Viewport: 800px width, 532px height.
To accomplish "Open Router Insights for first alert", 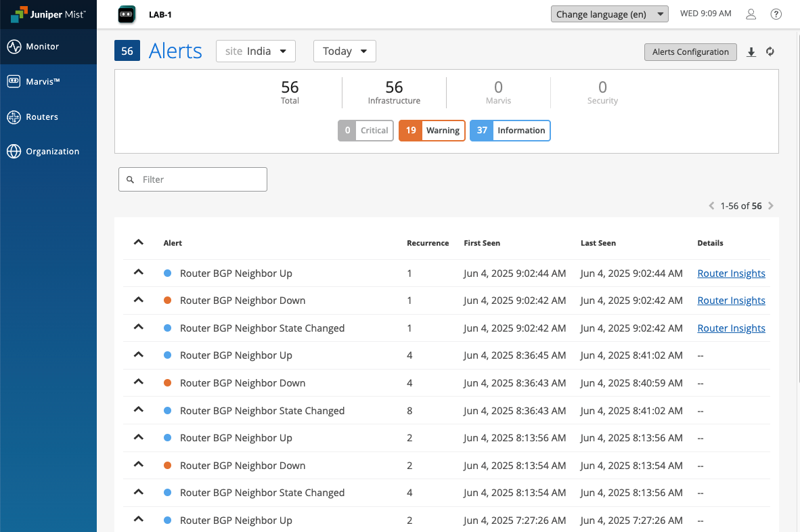I will [731, 273].
